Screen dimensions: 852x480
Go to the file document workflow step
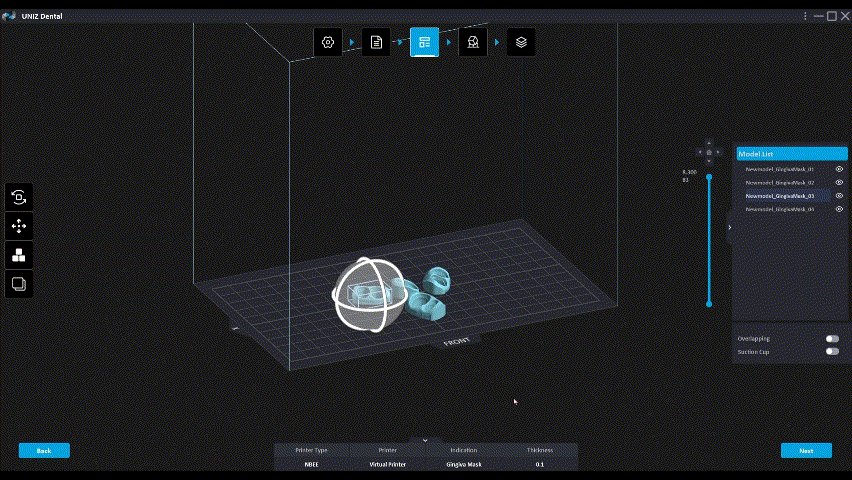coord(376,42)
